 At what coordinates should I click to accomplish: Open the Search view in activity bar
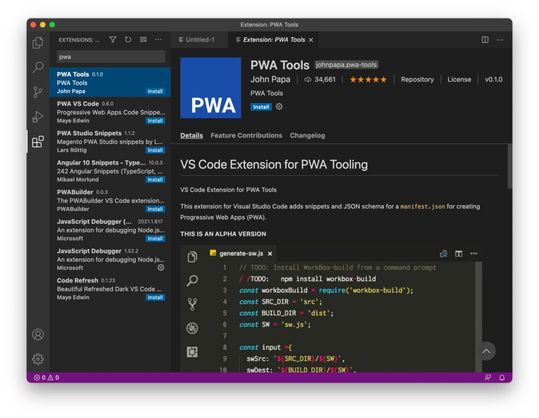tap(38, 67)
